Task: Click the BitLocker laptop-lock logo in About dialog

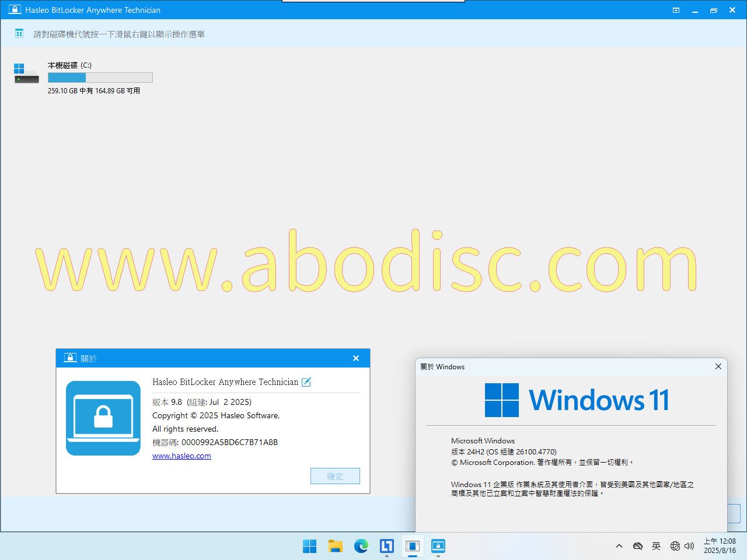Action: point(103,418)
